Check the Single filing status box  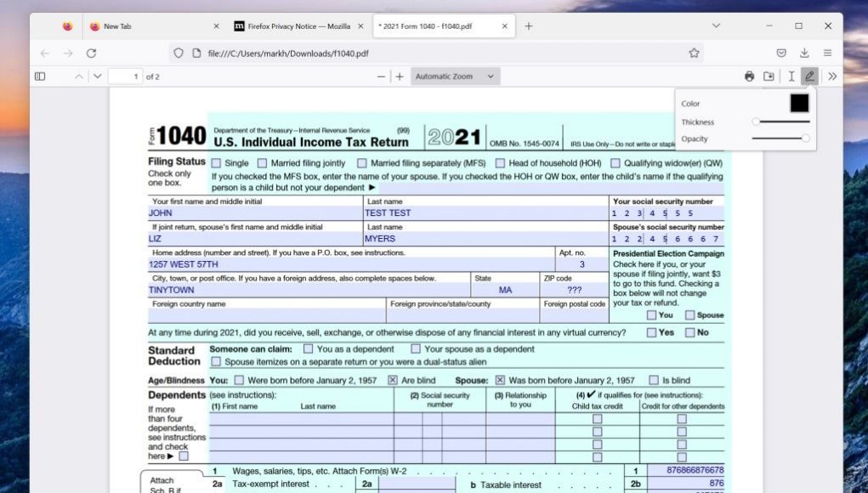[x=217, y=163]
